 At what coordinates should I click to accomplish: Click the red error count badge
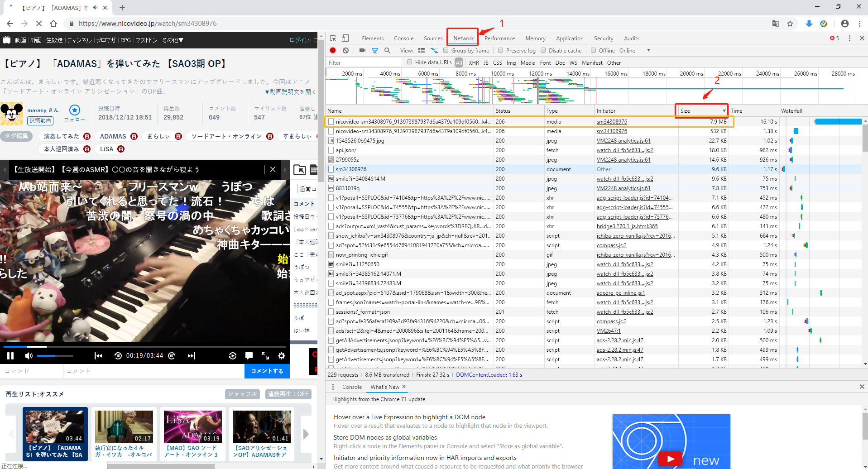834,38
